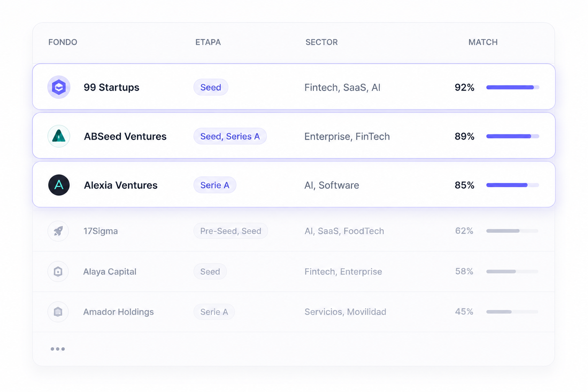
Task: Click the "Pre-Seed, Seed" stage tag
Action: click(231, 231)
